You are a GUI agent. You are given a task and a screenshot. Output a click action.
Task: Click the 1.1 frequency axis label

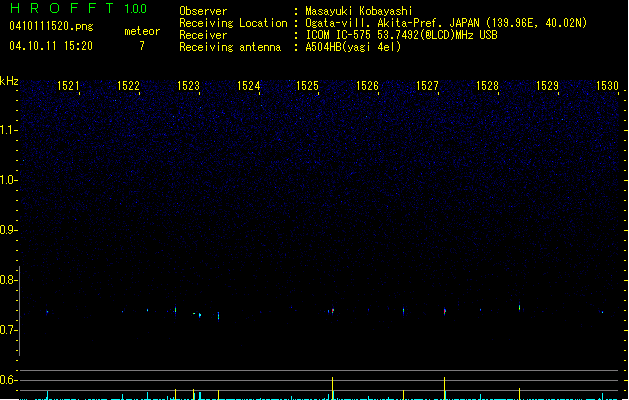tap(8, 130)
